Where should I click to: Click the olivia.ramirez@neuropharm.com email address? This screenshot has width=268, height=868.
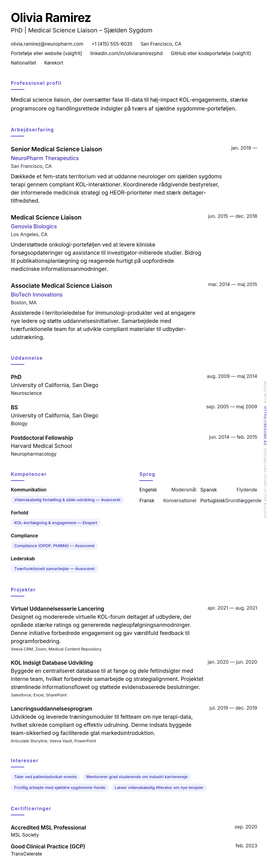click(47, 44)
